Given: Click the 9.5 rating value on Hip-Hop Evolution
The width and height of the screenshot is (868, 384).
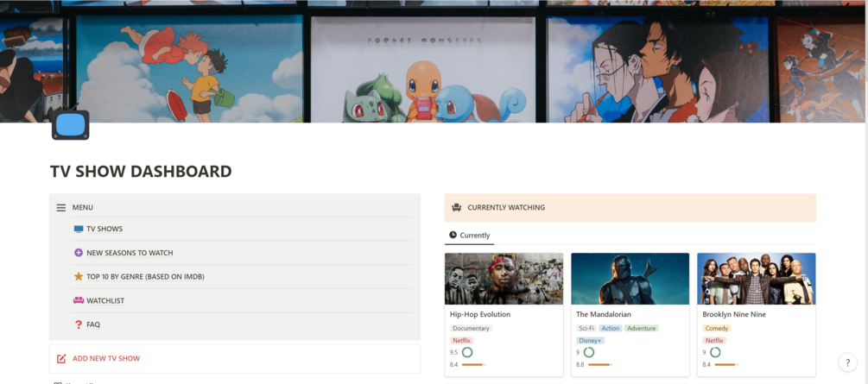Looking at the screenshot, I should [x=454, y=352].
